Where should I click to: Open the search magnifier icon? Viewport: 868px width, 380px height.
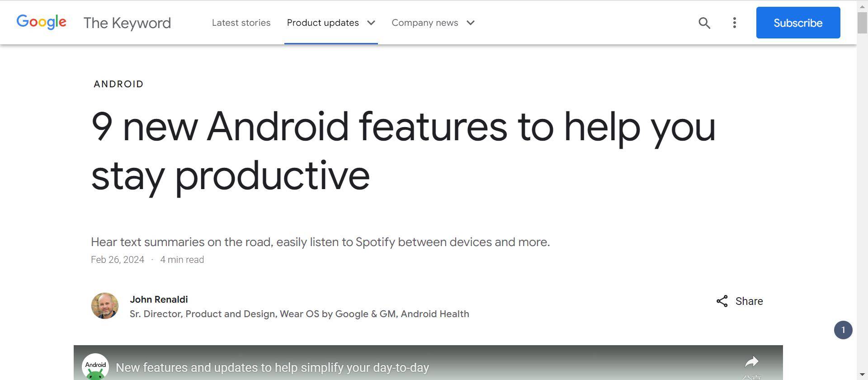pos(704,23)
